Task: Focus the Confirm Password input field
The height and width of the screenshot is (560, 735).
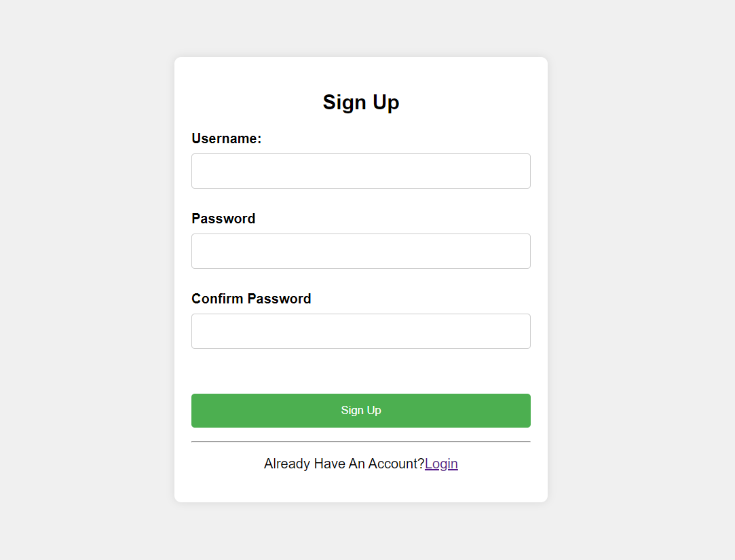Action: (x=360, y=331)
